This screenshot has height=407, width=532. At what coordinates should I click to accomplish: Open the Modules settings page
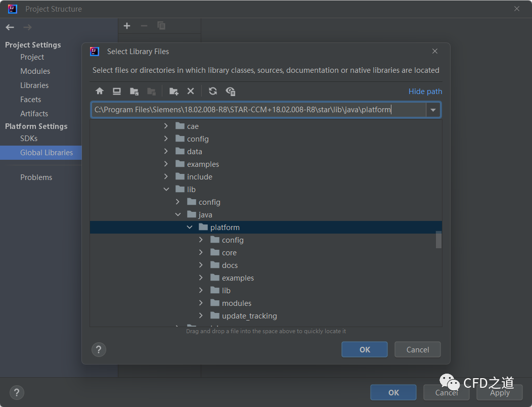click(35, 71)
